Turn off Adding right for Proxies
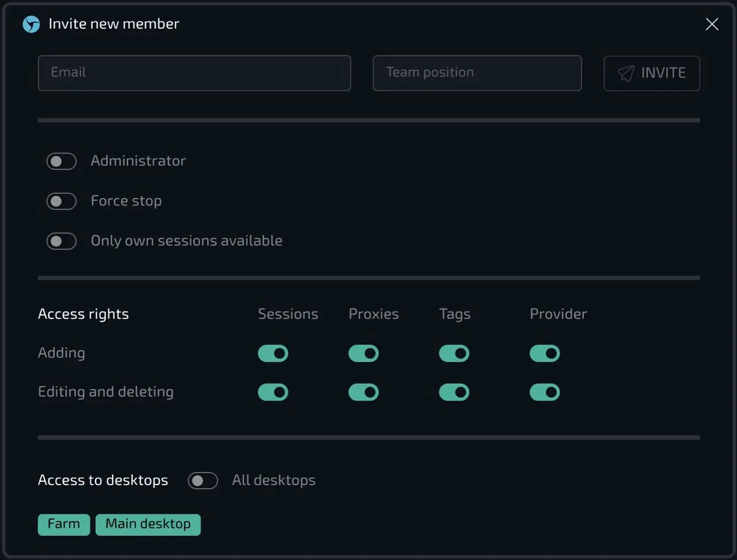 point(363,353)
